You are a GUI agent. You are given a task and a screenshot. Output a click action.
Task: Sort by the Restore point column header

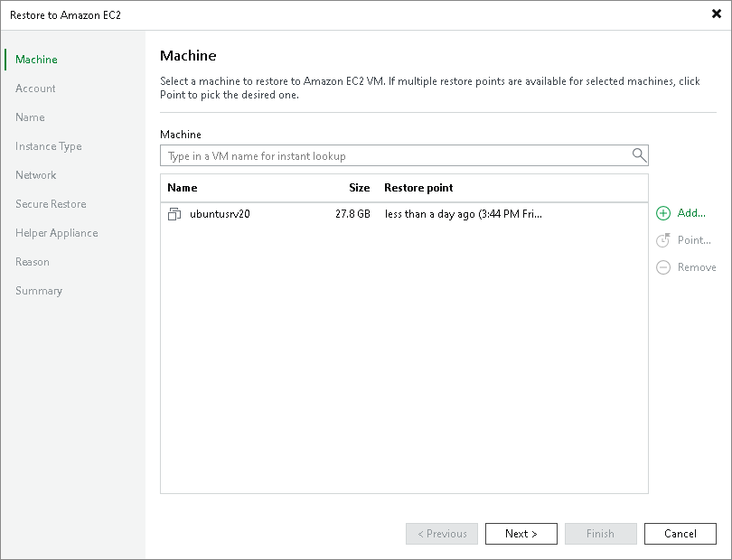point(418,188)
